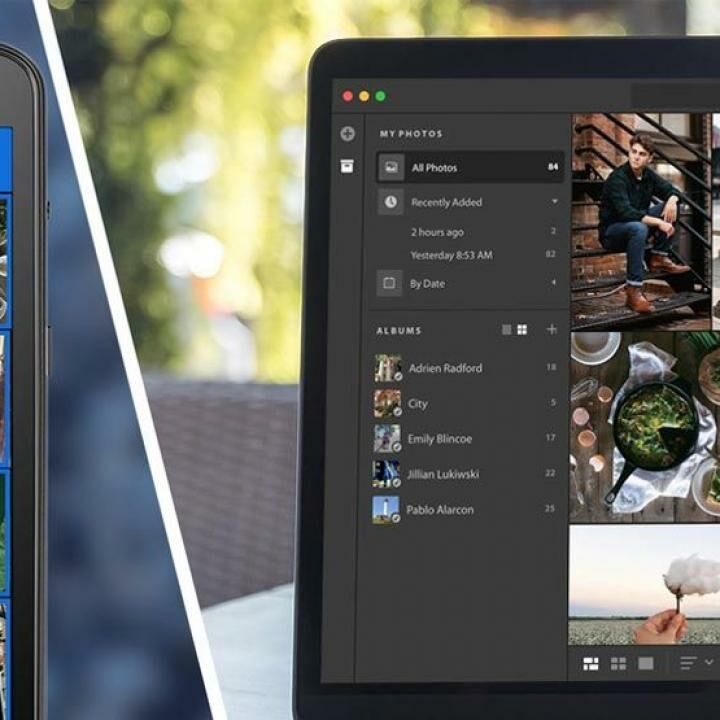Collapse the Recently Added dropdown arrow

555,202
